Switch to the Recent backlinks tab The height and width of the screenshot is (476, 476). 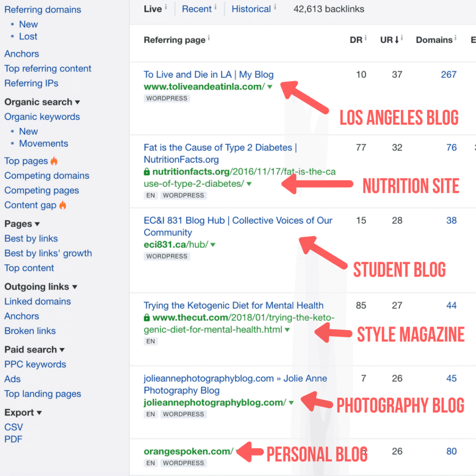(195, 9)
